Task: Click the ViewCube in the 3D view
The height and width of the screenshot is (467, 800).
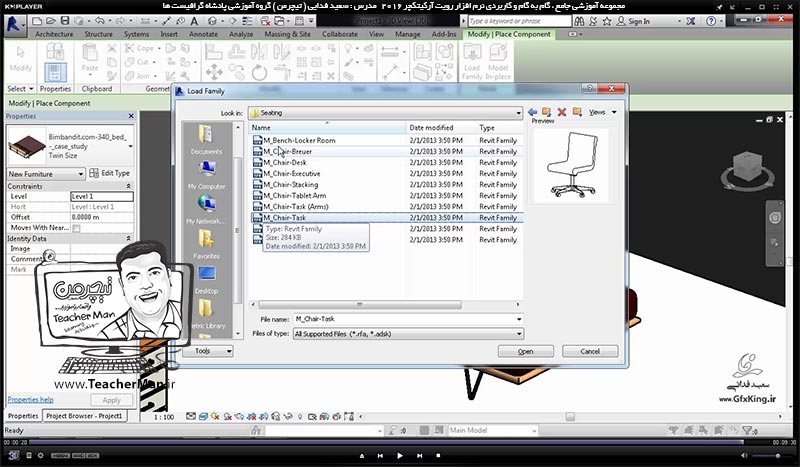Action: coord(747,167)
